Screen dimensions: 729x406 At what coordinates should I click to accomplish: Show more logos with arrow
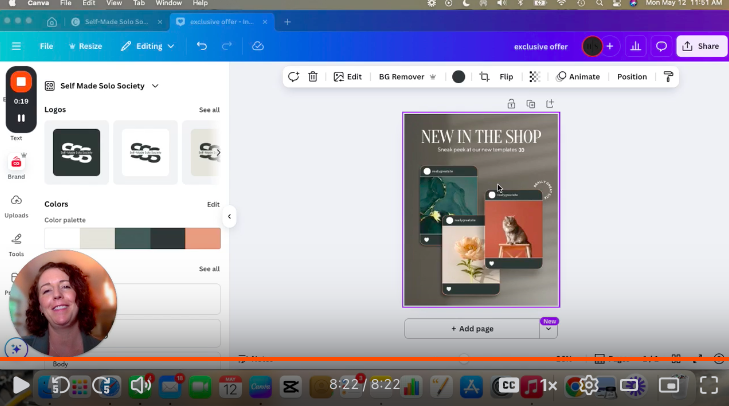tap(219, 153)
